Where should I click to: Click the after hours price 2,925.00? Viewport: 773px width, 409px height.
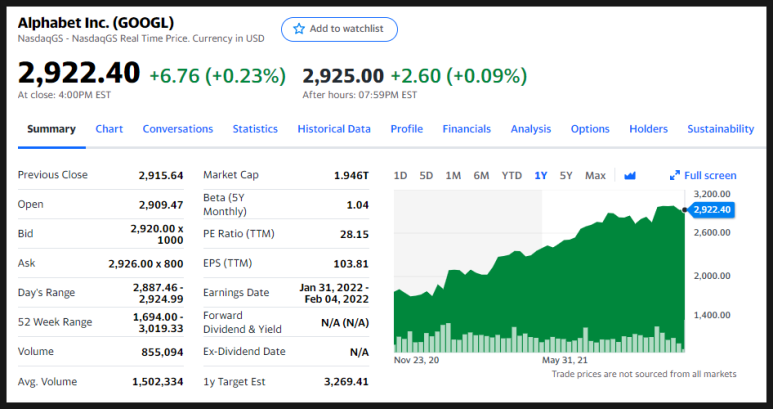[x=343, y=76]
